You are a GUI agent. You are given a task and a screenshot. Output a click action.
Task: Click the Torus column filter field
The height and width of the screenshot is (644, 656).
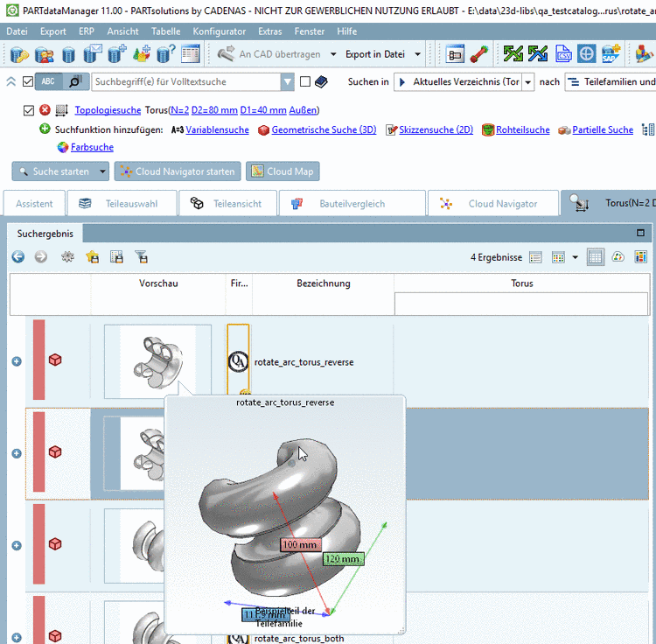point(521,304)
